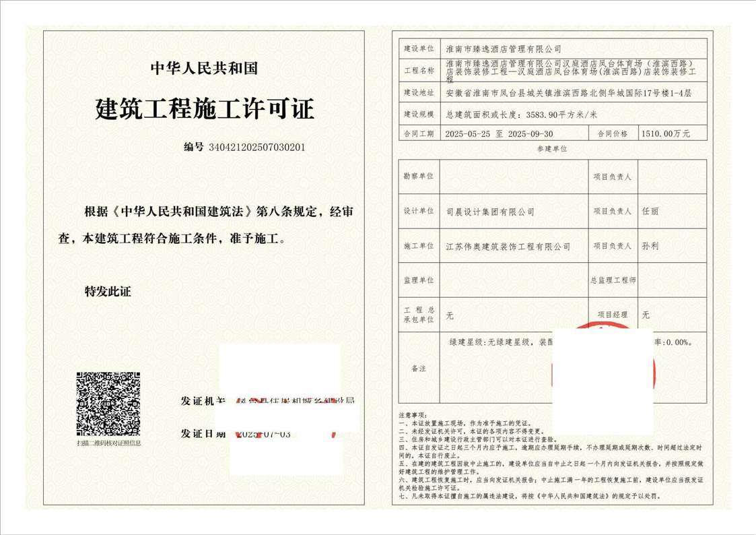Viewport: 756px width, 535px height.
Task: Click 项目负责人 label in the 施工单位 row
Action: 613,246
